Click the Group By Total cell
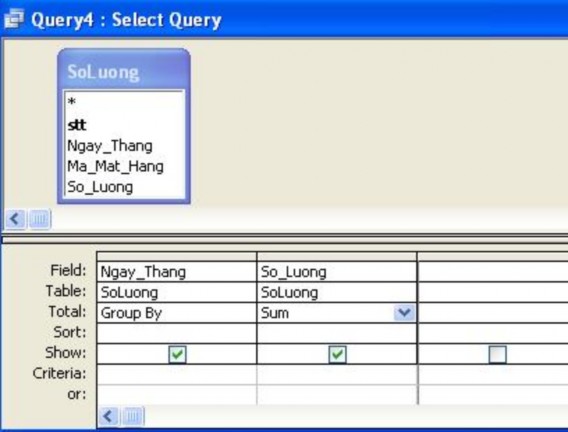The width and height of the screenshot is (568, 432). pyautogui.click(x=177, y=313)
